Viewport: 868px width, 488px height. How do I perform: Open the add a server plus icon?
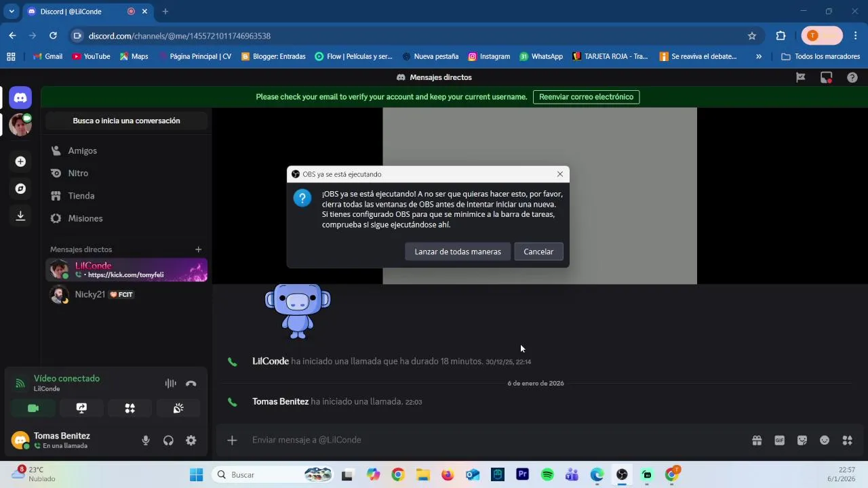click(x=20, y=161)
